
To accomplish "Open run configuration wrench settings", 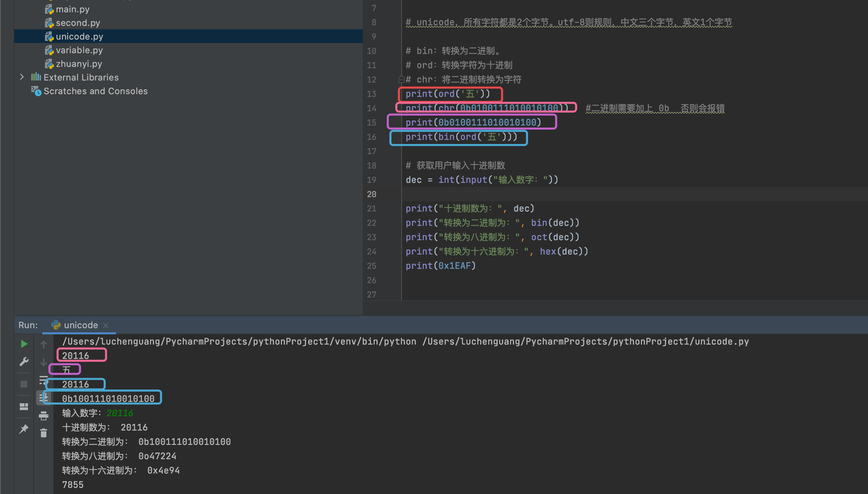I will pos(24,362).
